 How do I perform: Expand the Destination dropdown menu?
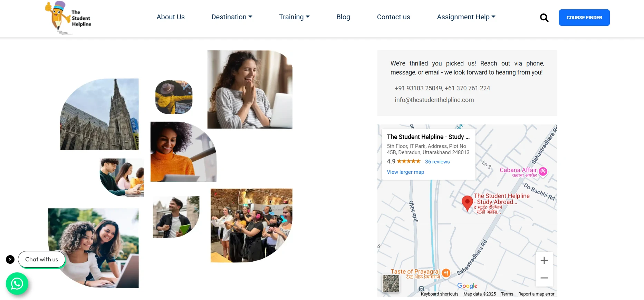pos(232,17)
